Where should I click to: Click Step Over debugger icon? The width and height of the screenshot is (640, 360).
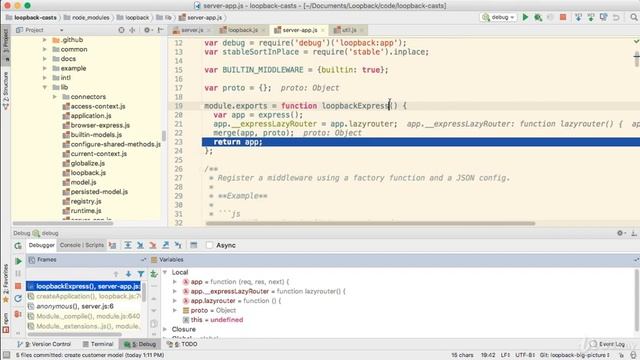(128, 245)
